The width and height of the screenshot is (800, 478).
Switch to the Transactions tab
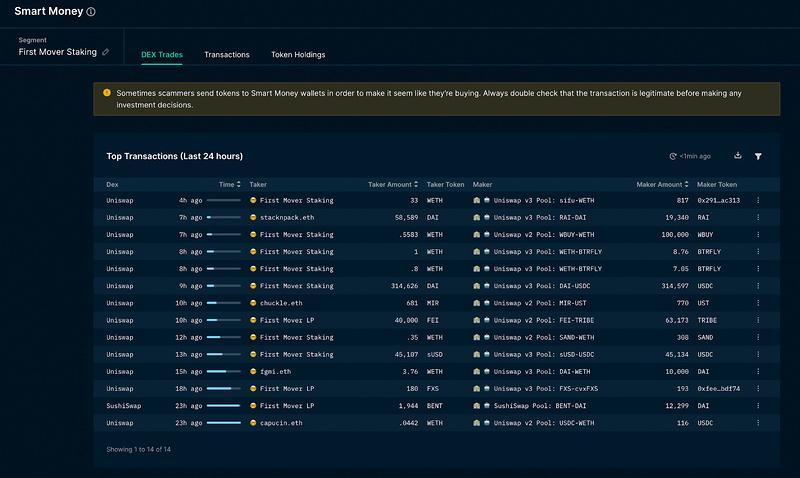pyautogui.click(x=227, y=55)
